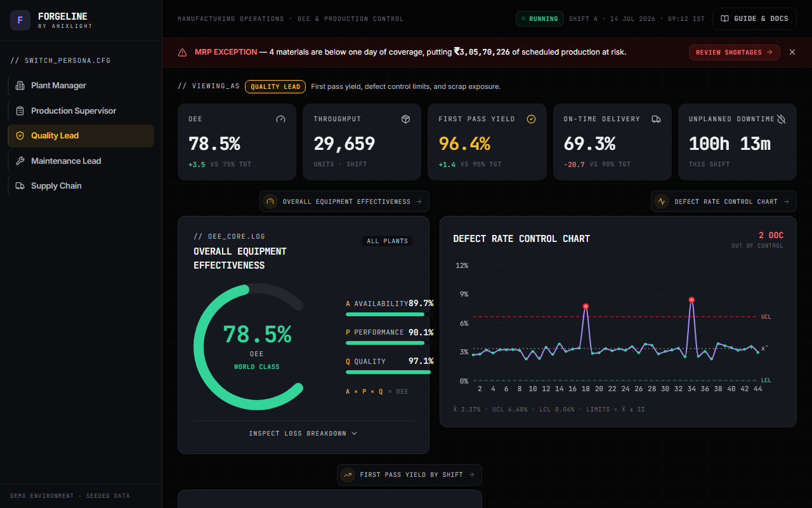Screen dimensions: 812x508
Task: Click the Quality Lead shield icon
Action: point(20,135)
